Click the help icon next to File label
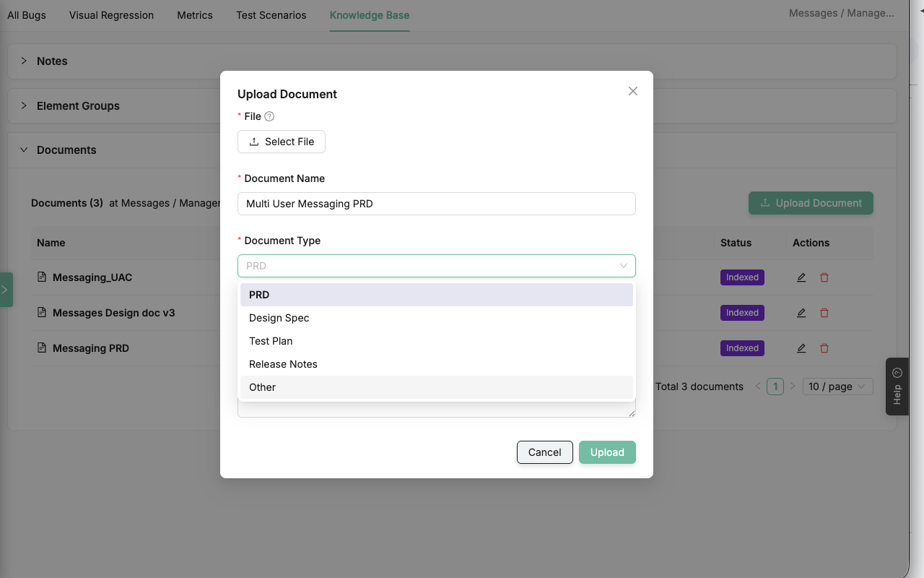 (268, 116)
